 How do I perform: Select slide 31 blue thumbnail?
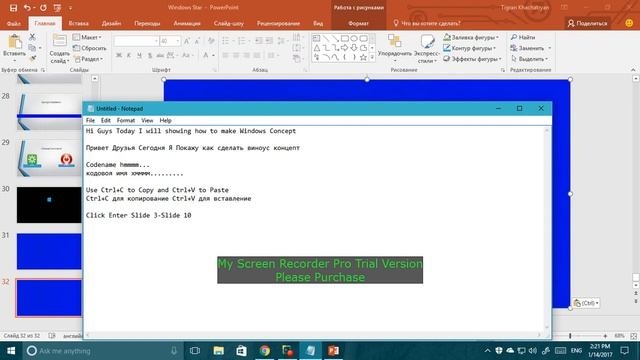pyautogui.click(x=49, y=251)
